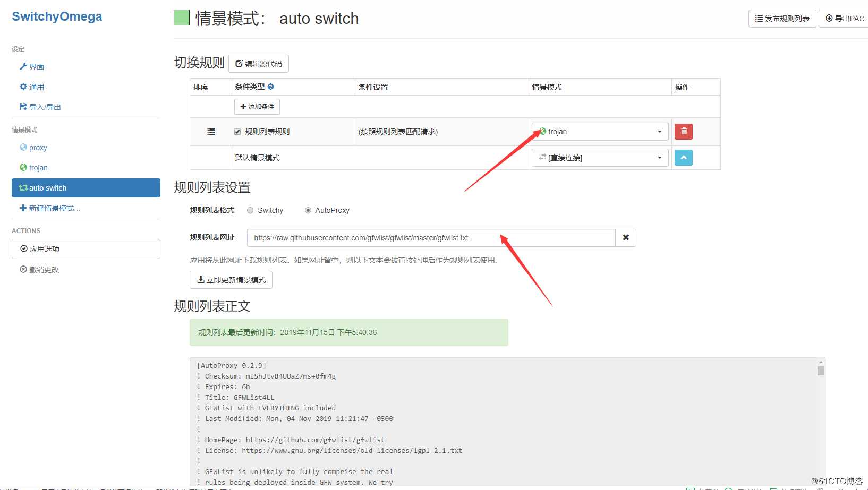Click the cancel circle icon beside 撤销更改
The width and height of the screenshot is (868, 490).
tap(23, 269)
